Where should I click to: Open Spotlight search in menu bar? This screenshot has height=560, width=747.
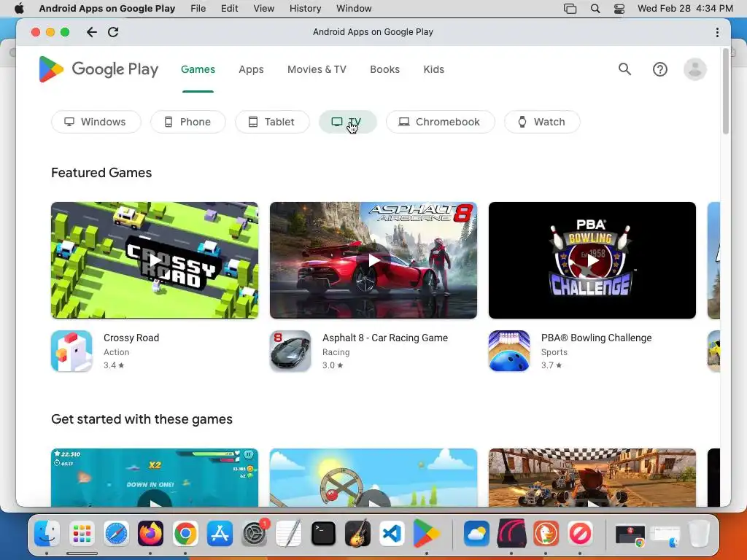point(595,9)
